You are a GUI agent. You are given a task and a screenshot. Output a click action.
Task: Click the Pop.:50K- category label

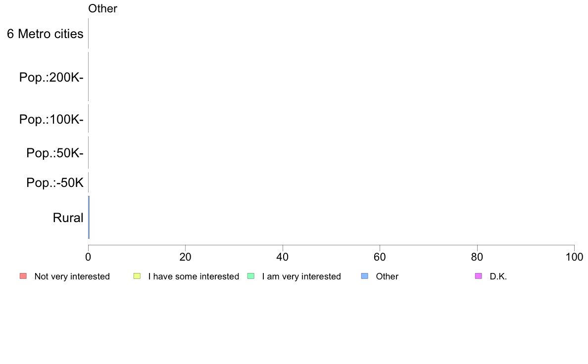pos(55,153)
